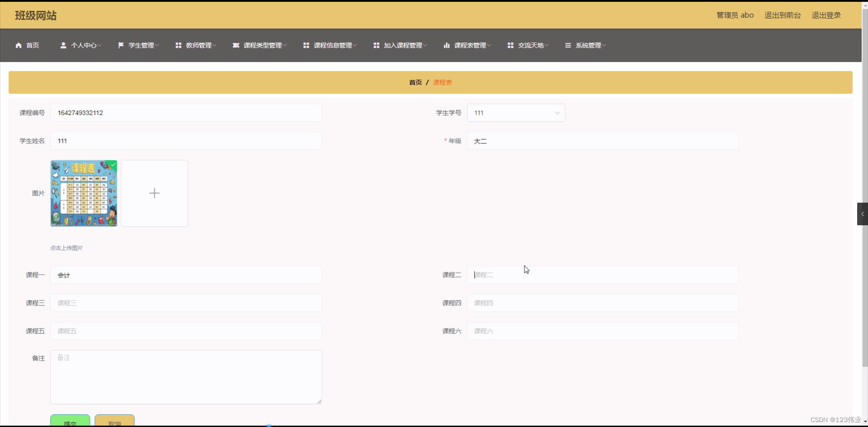This screenshot has width=868, height=427.
Task: Click the person icon next to 个人中心
Action: (64, 45)
